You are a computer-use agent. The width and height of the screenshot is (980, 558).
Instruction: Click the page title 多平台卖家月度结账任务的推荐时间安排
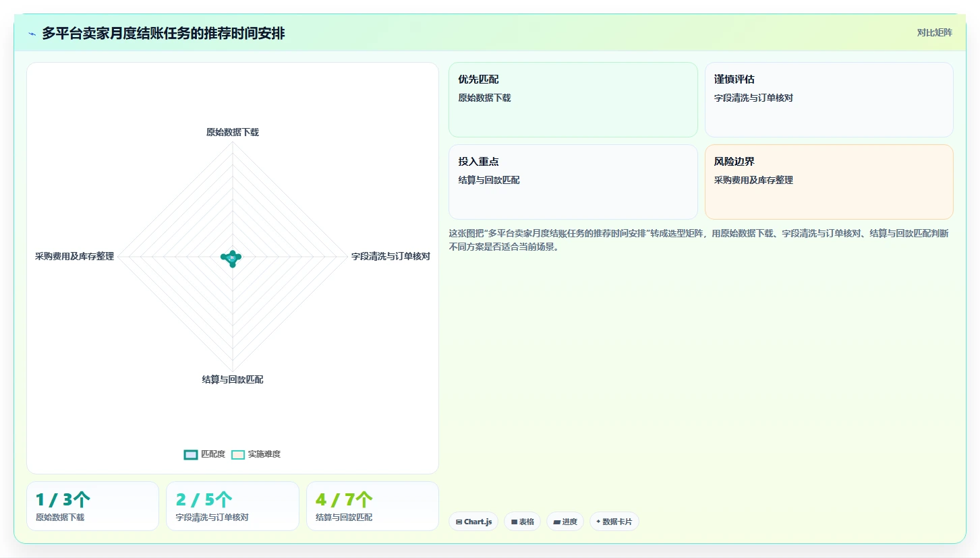click(163, 34)
